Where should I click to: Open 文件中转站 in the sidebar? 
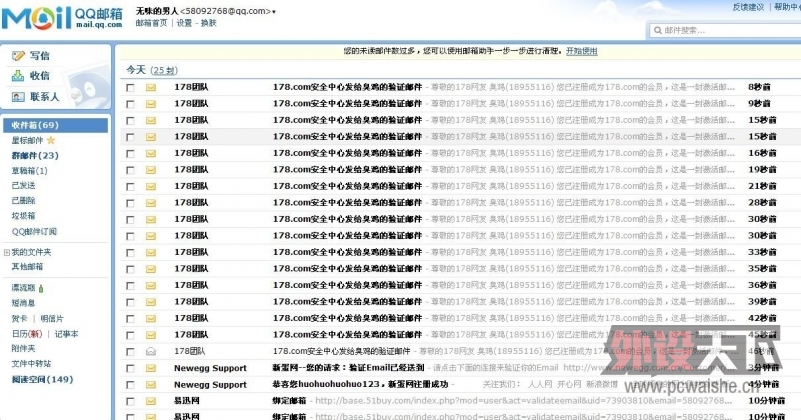click(x=31, y=364)
